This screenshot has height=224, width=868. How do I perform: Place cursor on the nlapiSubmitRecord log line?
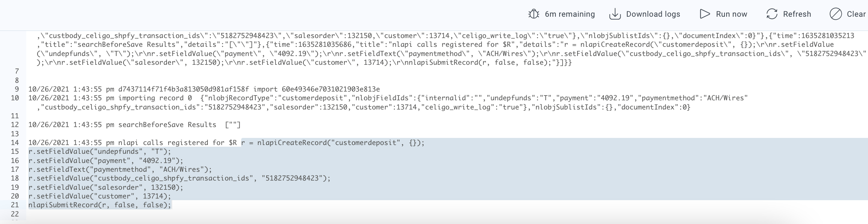tap(100, 205)
